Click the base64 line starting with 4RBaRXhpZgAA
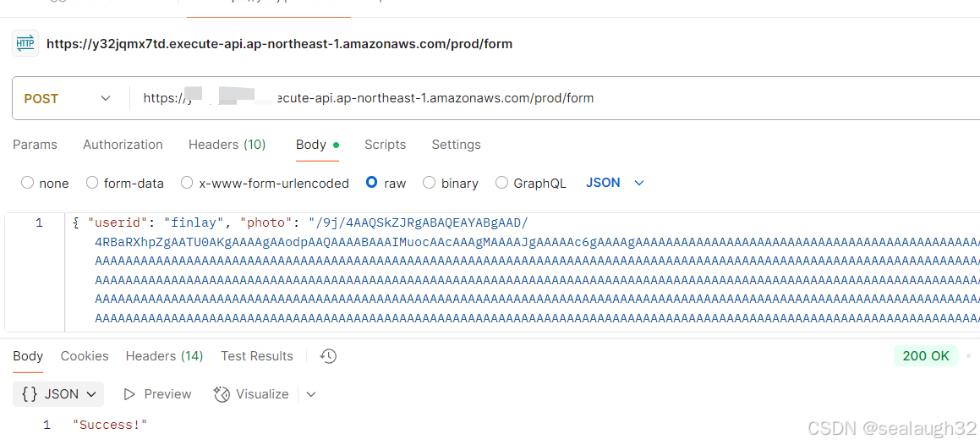This screenshot has height=445, width=980. pos(538,242)
